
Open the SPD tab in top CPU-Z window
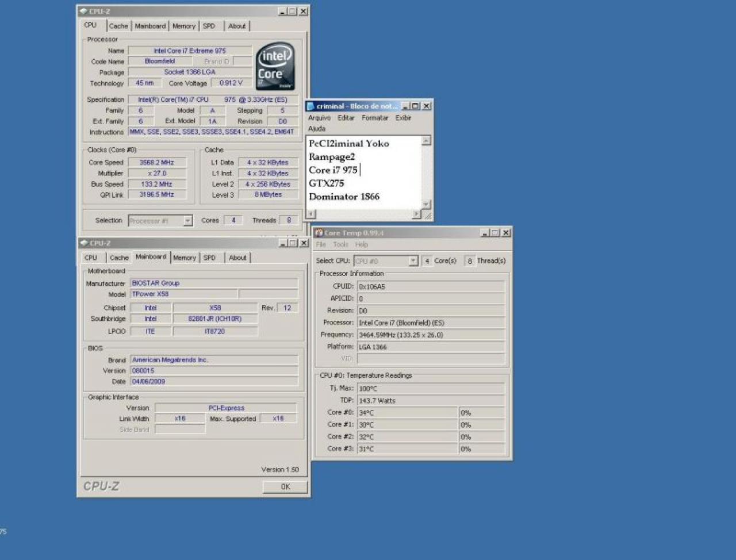[x=209, y=26]
